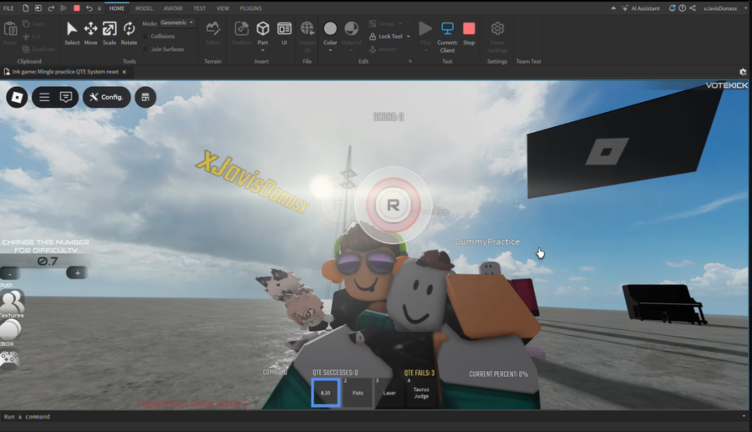Viewport: 752px width, 432px height.
Task: Enable the Collisions checkbox
Action: point(146,36)
